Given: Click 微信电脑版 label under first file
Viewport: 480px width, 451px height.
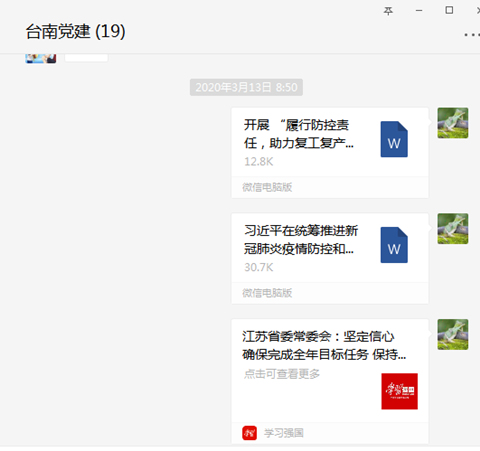Looking at the screenshot, I should click(267, 187).
